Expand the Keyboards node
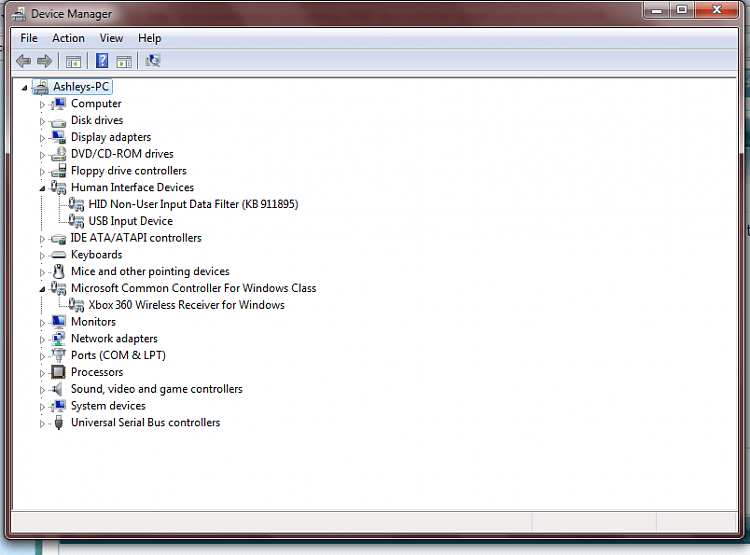Image resolution: width=750 pixels, height=555 pixels. [x=42, y=256]
